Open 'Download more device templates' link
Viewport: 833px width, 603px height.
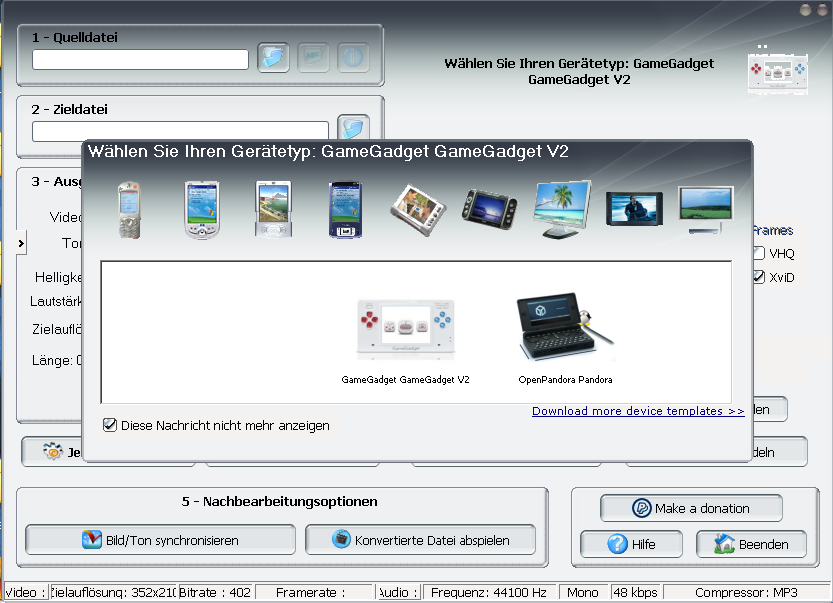click(x=638, y=411)
